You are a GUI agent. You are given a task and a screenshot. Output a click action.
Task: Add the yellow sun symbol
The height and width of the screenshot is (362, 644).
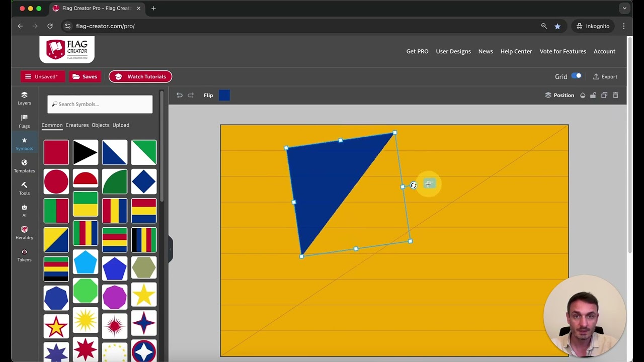(85, 320)
